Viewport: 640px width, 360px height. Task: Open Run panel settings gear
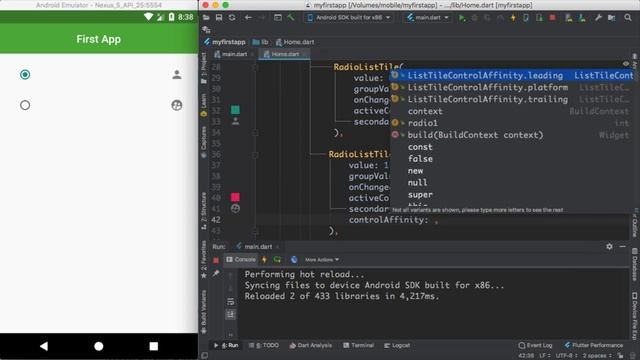[x=609, y=247]
